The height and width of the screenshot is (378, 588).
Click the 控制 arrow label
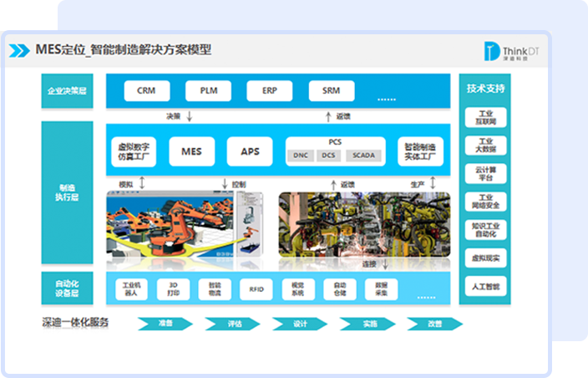239,184
